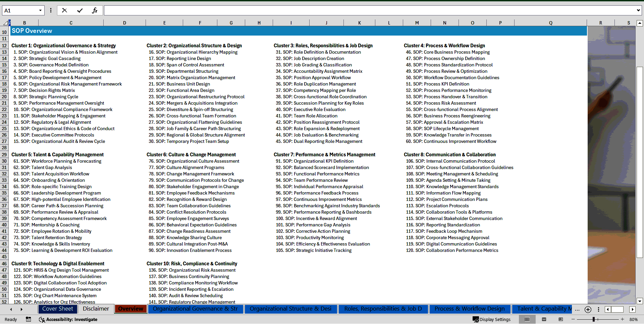Show hidden sheet tabs via the ellipsis
This screenshot has width=644, height=324.
click(x=577, y=310)
